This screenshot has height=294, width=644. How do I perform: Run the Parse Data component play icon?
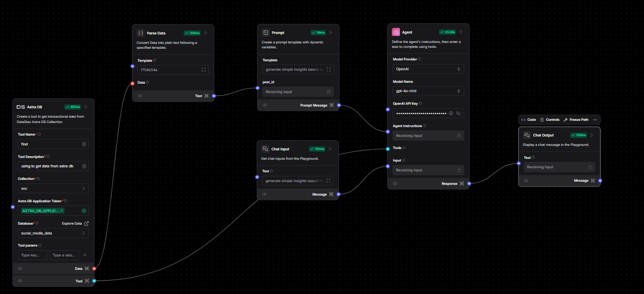coord(206,33)
